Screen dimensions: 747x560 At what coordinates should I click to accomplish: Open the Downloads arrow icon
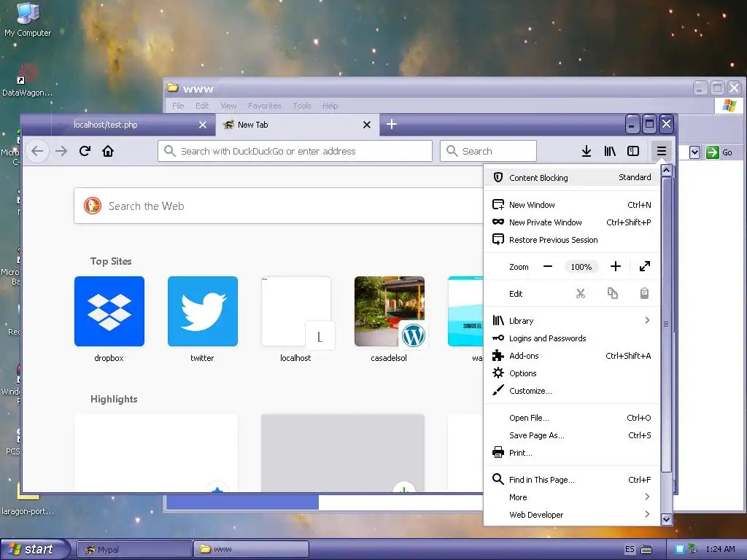[587, 152]
